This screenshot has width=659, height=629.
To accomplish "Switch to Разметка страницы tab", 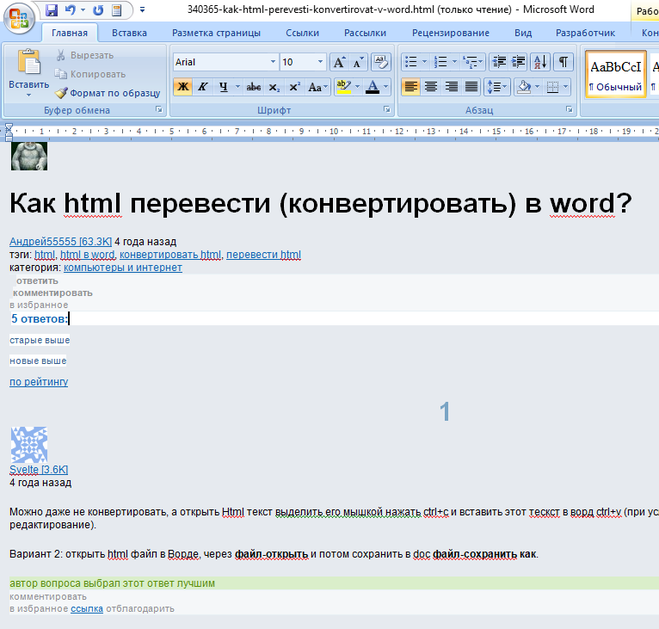I will (216, 33).
